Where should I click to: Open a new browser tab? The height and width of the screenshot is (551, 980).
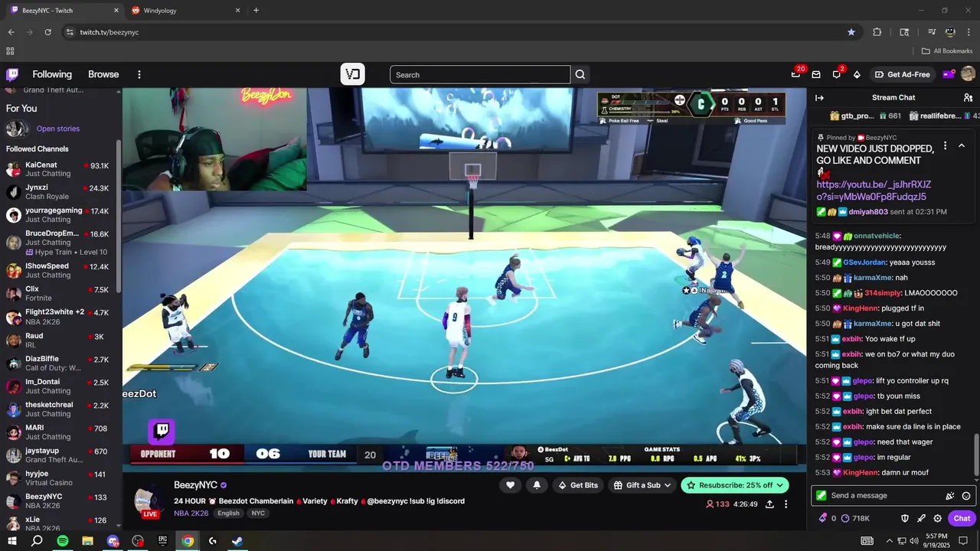[x=256, y=11]
